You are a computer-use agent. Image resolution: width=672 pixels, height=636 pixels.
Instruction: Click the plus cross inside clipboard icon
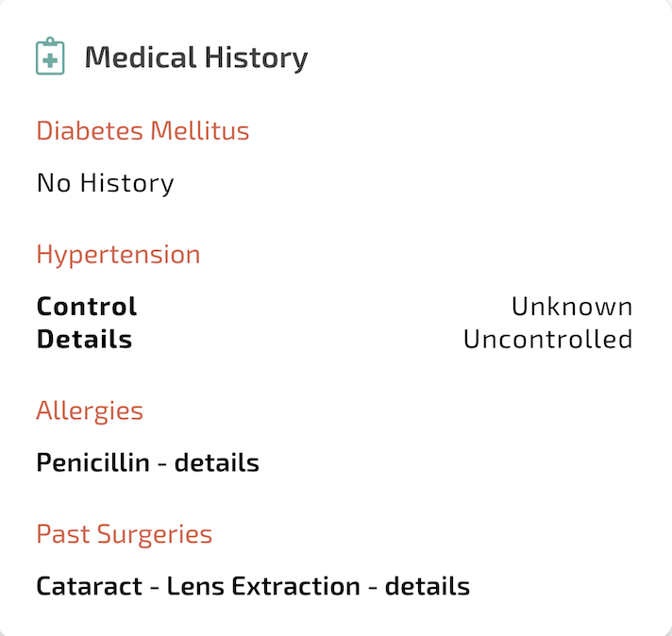tap(50, 60)
